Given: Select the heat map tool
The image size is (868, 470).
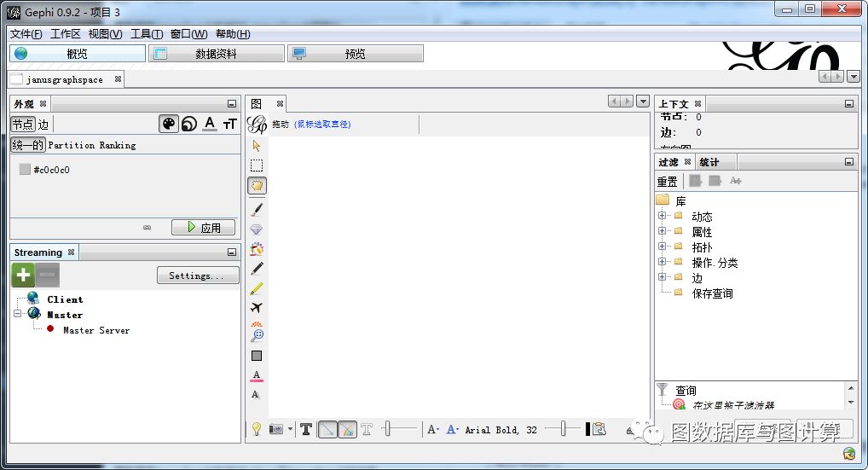Looking at the screenshot, I should (257, 324).
